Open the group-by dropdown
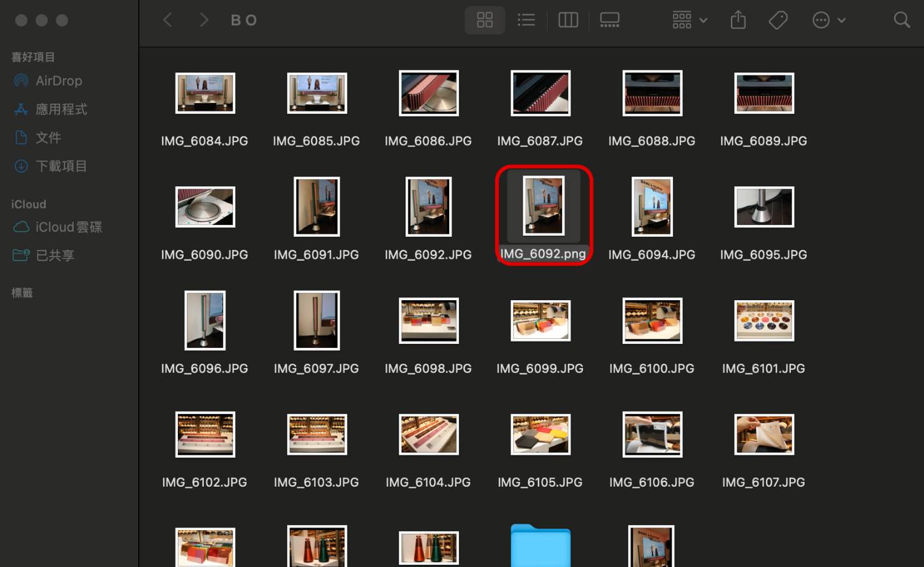Image resolution: width=924 pixels, height=567 pixels. (x=689, y=20)
